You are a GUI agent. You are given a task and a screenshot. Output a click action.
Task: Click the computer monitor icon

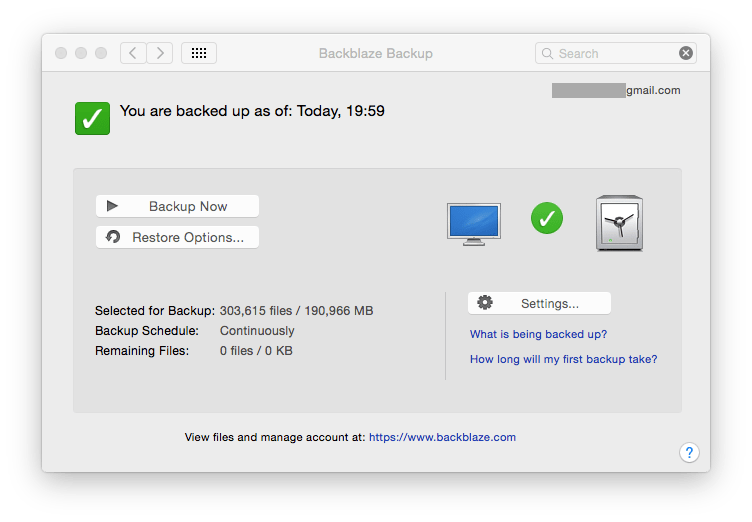pyautogui.click(x=473, y=222)
